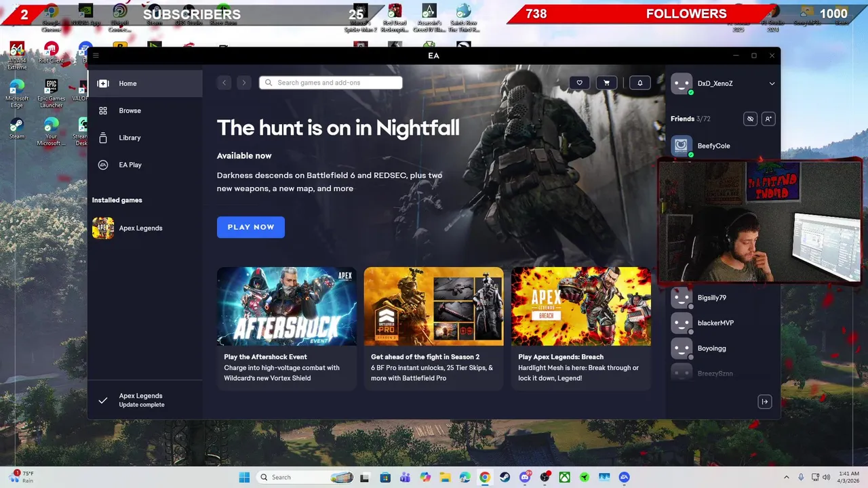The width and height of the screenshot is (868, 488).
Task: Open the EA app hamburger menu
Action: 96,56
